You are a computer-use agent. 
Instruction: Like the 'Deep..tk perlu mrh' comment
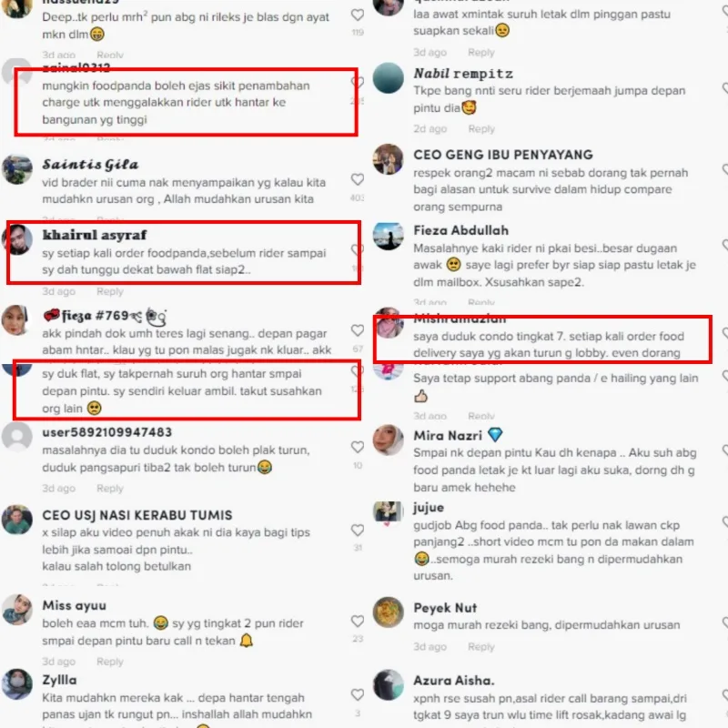pos(357,15)
